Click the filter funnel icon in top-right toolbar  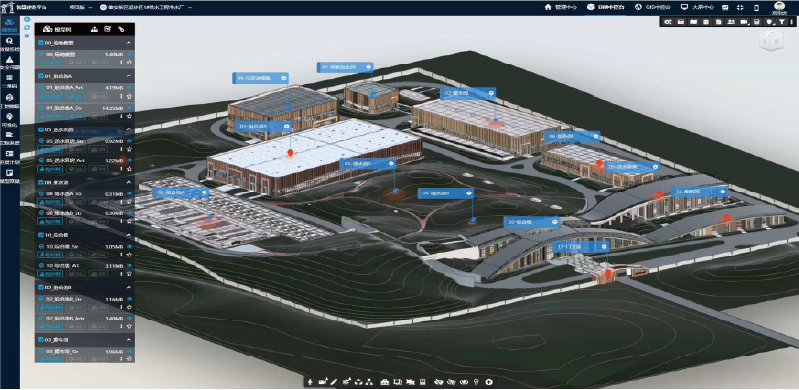[782, 22]
